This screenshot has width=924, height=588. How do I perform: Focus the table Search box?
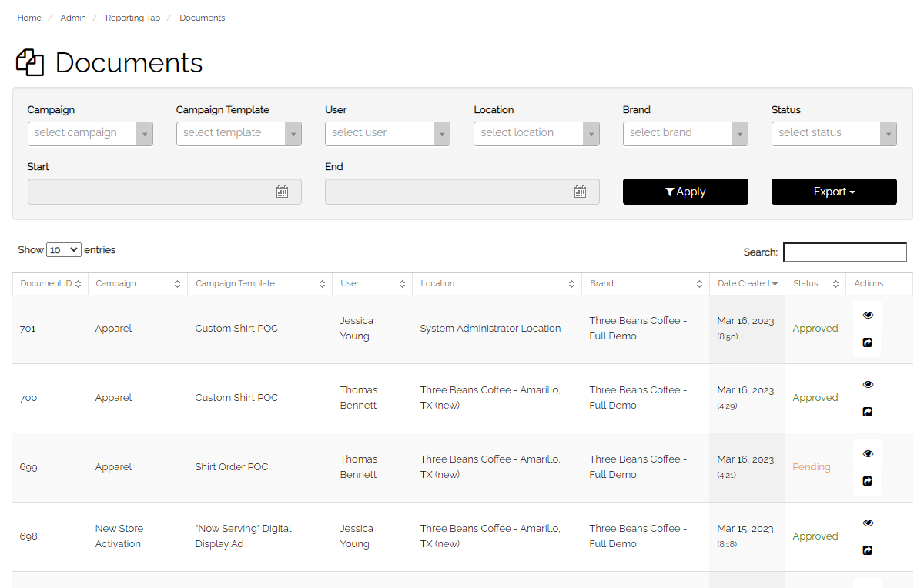tap(845, 252)
